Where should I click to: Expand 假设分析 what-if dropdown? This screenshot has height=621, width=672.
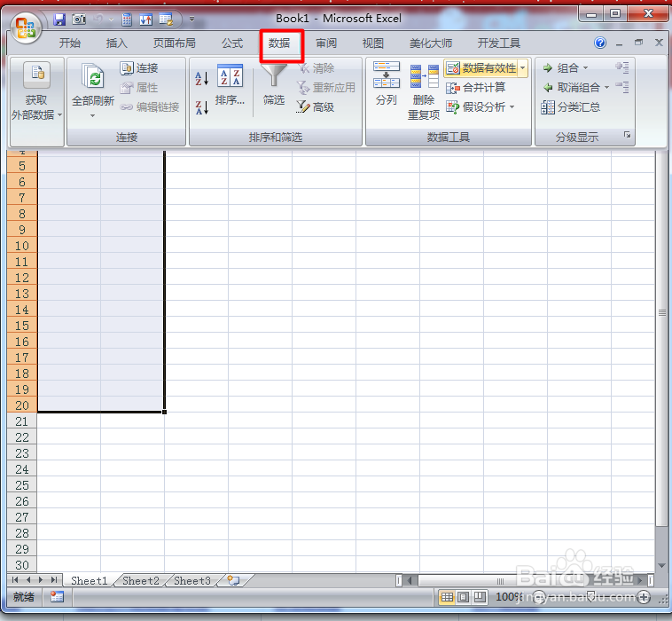512,107
